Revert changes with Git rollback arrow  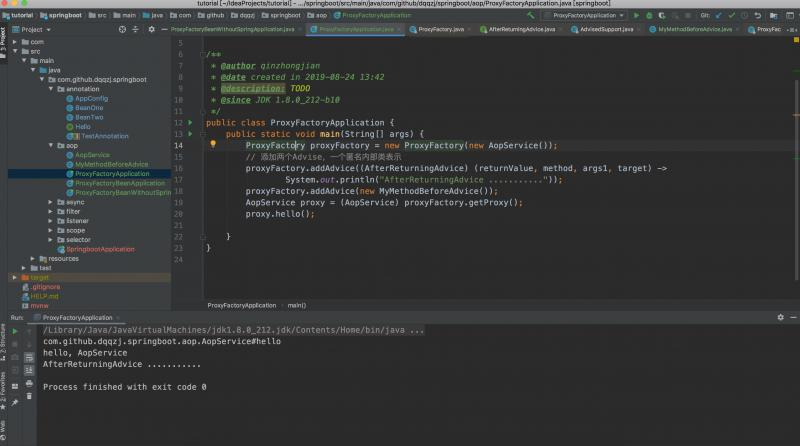tap(758, 15)
